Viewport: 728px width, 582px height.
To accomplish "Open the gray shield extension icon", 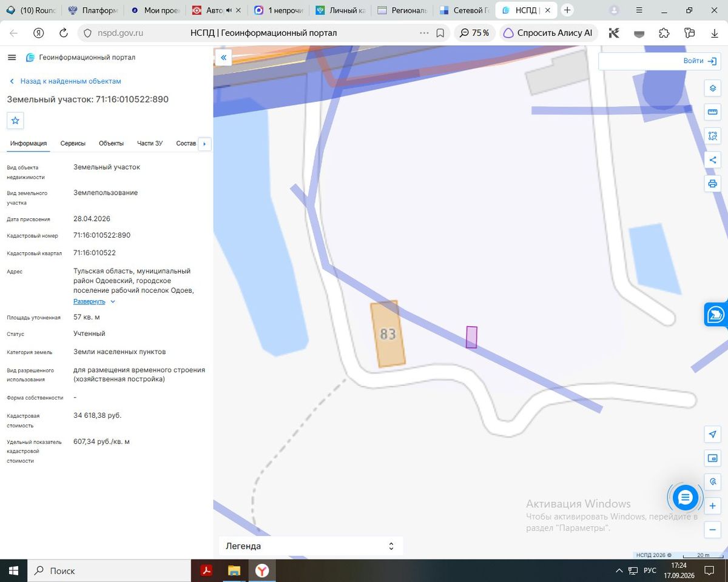I will [x=639, y=33].
